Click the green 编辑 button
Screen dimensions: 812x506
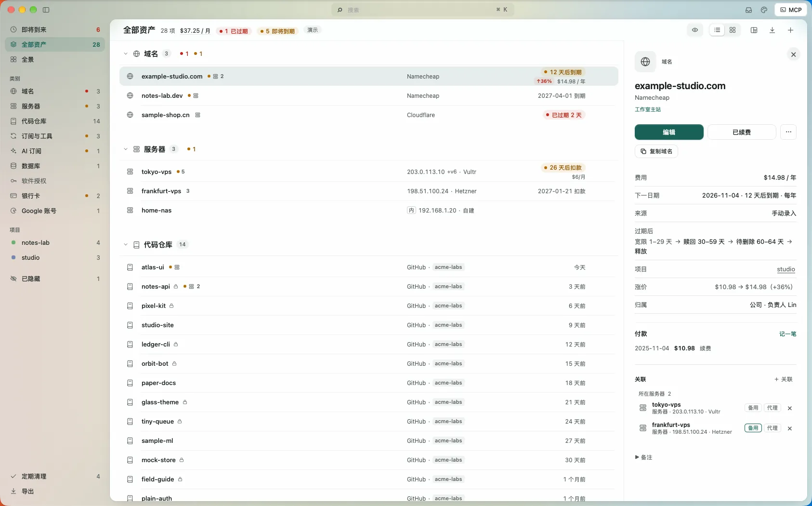(669, 132)
